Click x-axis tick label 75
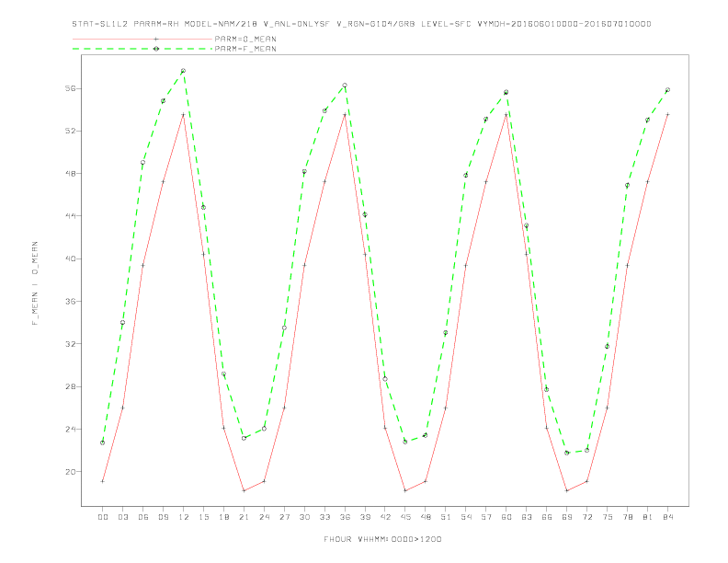The image size is (728, 563). (x=608, y=517)
